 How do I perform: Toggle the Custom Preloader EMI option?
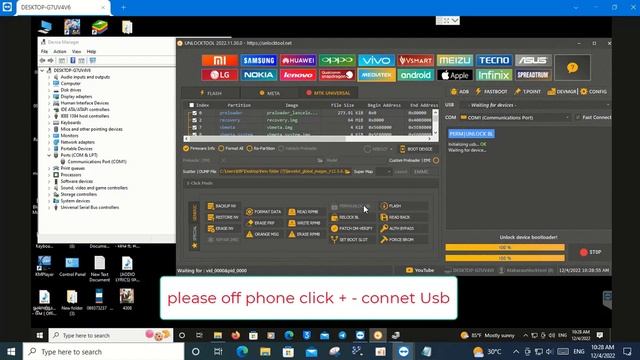click(436, 160)
